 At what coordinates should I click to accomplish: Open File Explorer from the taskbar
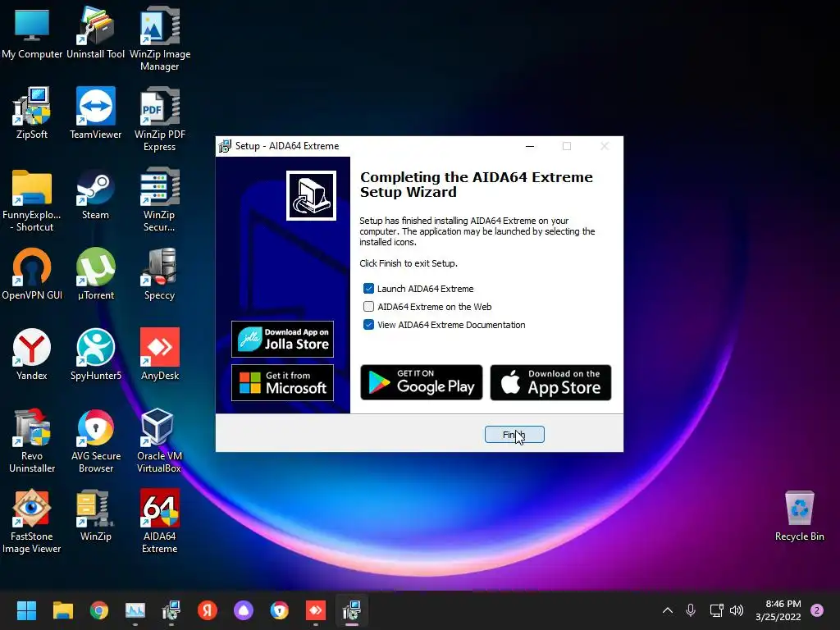coord(62,610)
